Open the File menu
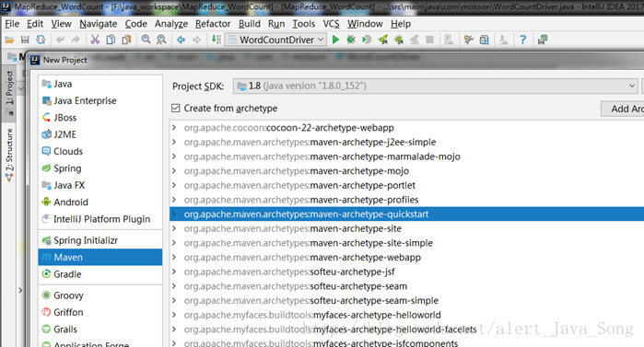The image size is (644, 347). (12, 24)
